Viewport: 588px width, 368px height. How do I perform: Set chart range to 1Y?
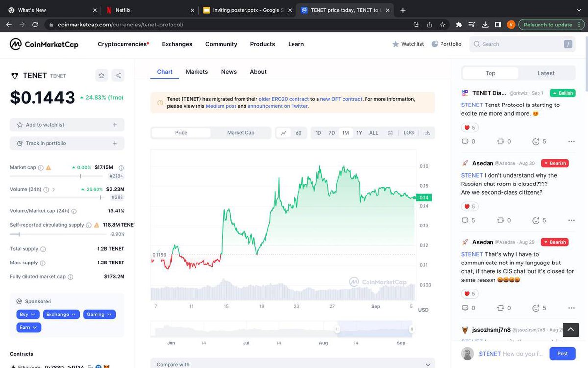point(359,133)
